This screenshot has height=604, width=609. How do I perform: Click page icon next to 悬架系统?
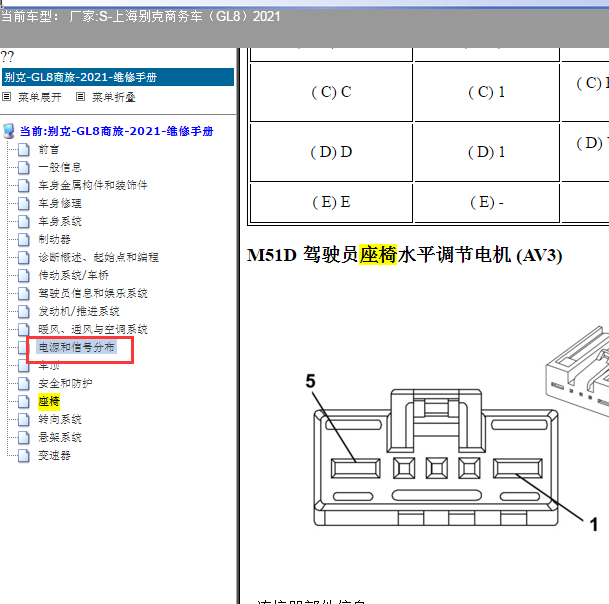pyautogui.click(x=24, y=437)
